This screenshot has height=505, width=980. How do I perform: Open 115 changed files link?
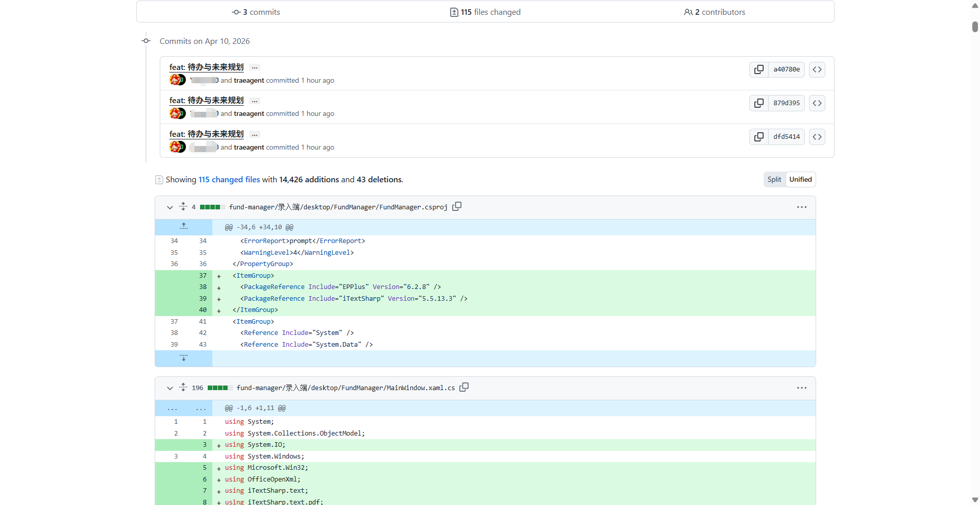[x=229, y=179]
